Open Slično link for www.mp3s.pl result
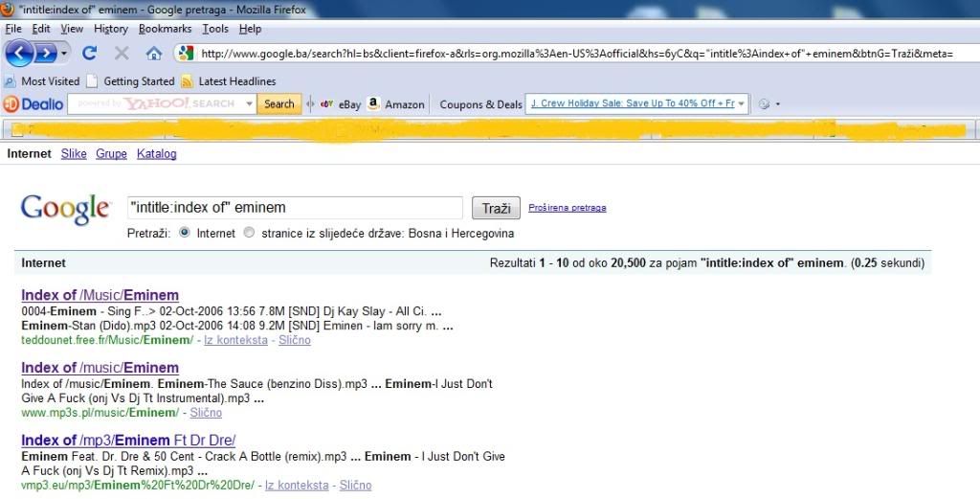 (206, 413)
